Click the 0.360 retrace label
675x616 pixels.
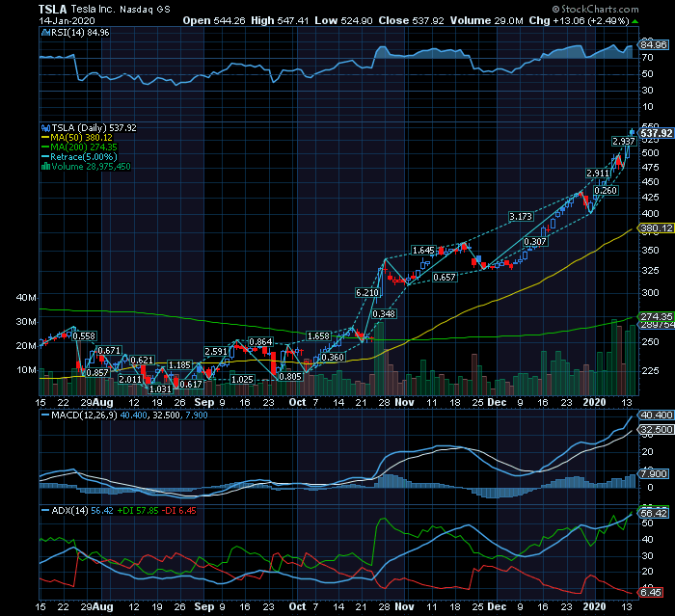[x=333, y=358]
